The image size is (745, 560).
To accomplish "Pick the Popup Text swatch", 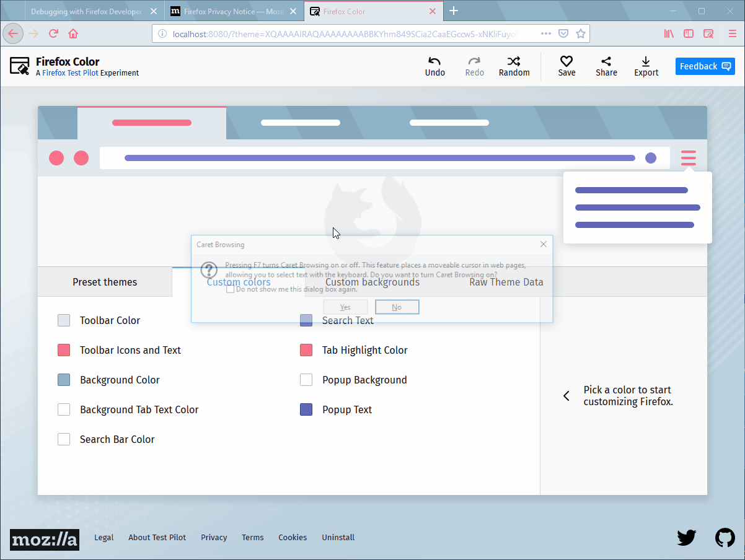I will [306, 409].
